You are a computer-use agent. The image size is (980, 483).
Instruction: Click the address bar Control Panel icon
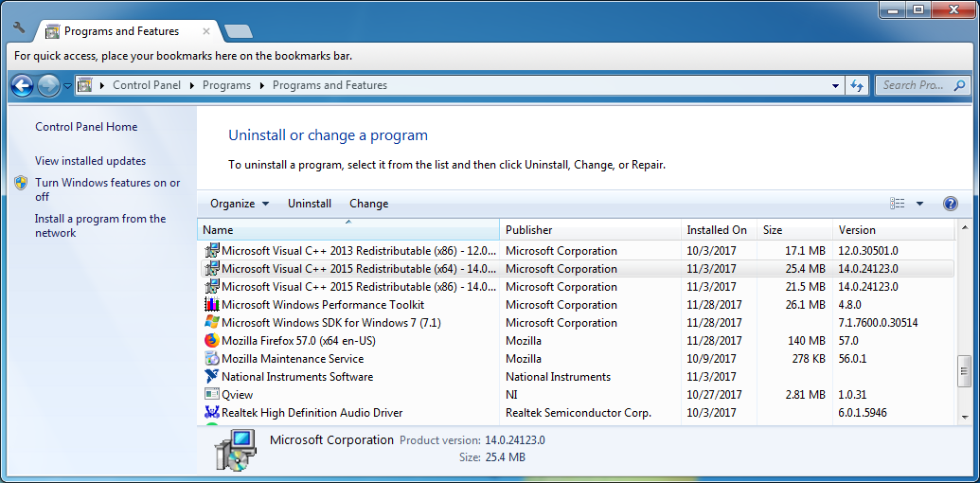pos(84,85)
